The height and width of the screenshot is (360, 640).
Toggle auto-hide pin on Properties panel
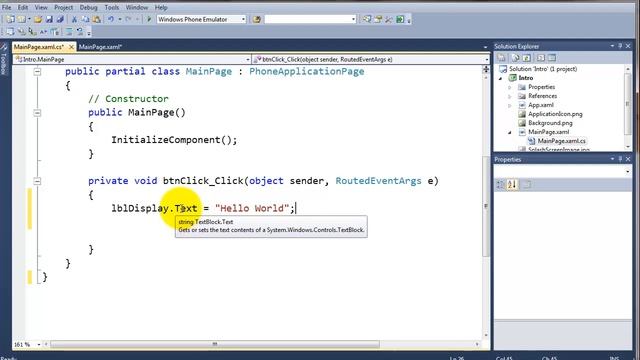(620, 159)
